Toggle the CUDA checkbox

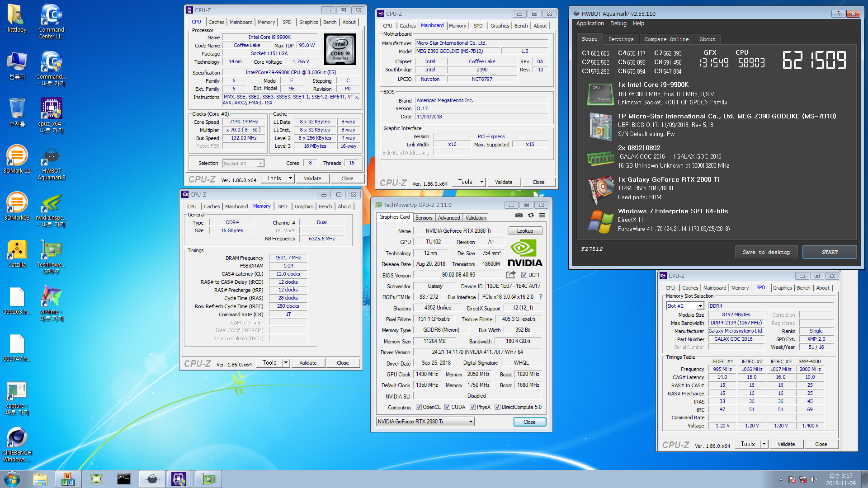click(x=447, y=407)
